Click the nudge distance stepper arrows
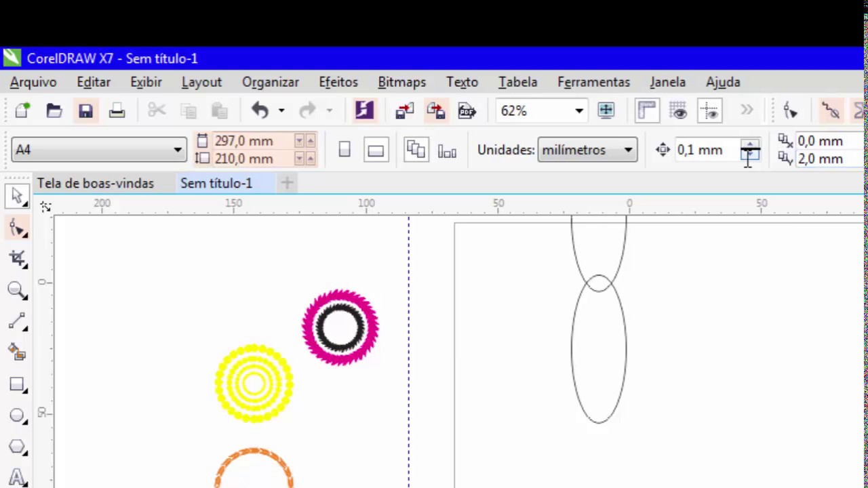 (x=750, y=150)
